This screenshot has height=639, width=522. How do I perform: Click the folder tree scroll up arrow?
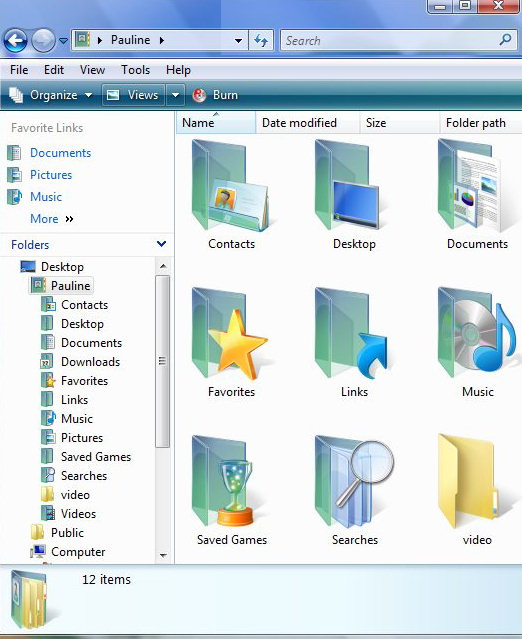[x=163, y=266]
